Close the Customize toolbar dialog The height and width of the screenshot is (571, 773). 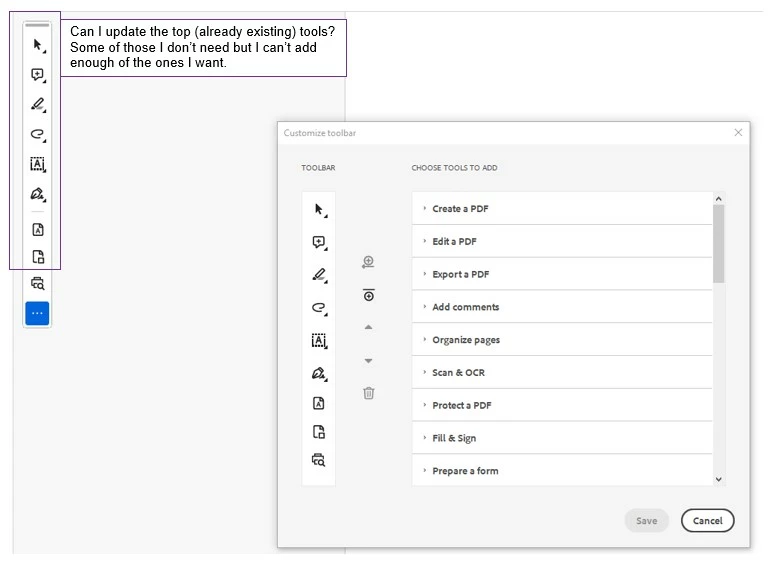pos(738,132)
